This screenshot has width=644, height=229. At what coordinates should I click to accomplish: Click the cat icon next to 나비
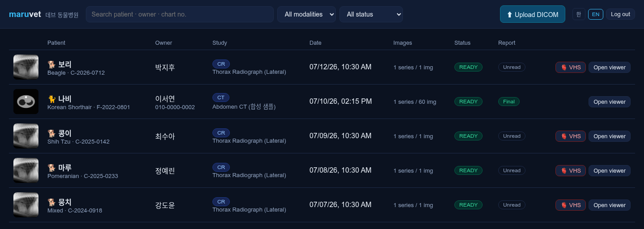[51, 99]
